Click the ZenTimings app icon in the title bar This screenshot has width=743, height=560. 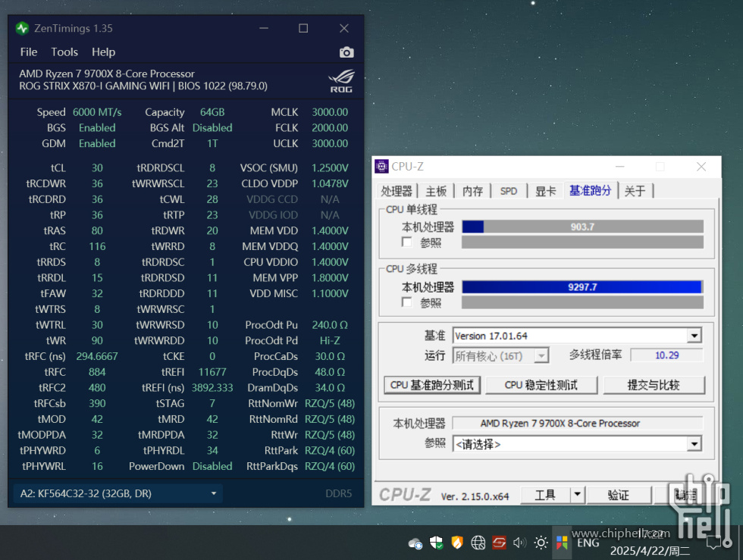[22, 29]
